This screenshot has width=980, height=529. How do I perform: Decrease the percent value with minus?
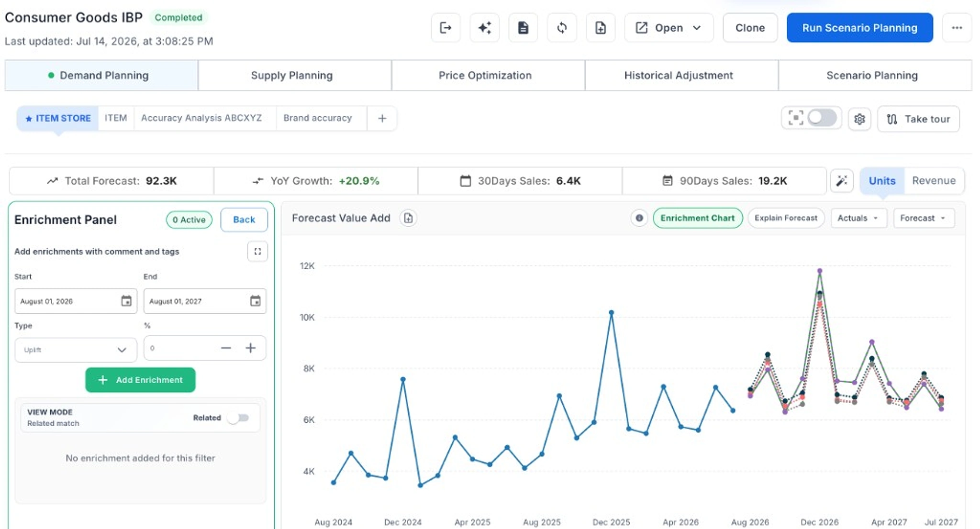[226, 348]
